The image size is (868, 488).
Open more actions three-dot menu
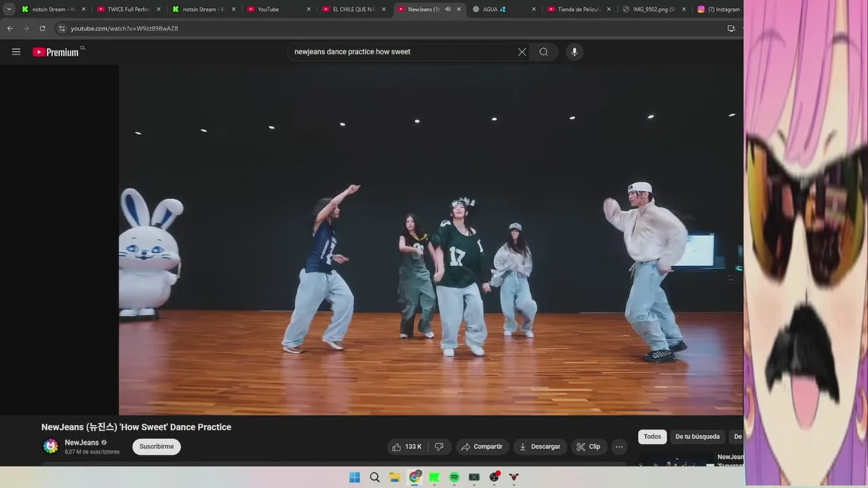[619, 447]
